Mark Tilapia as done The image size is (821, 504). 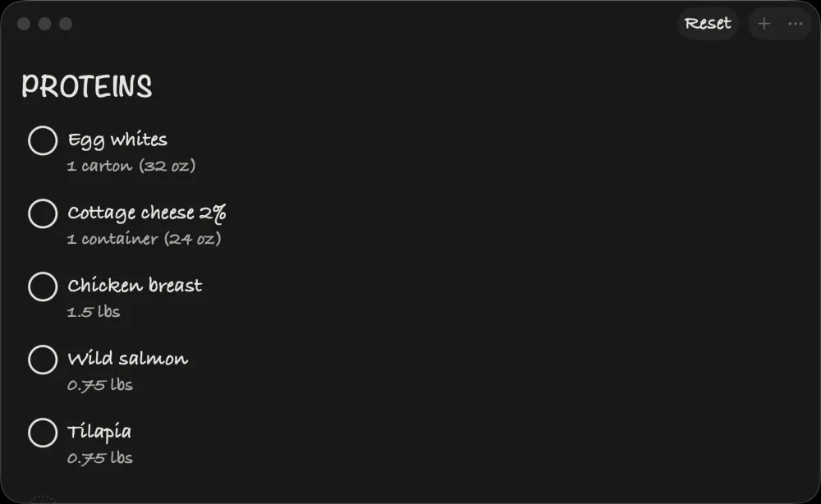pyautogui.click(x=43, y=433)
